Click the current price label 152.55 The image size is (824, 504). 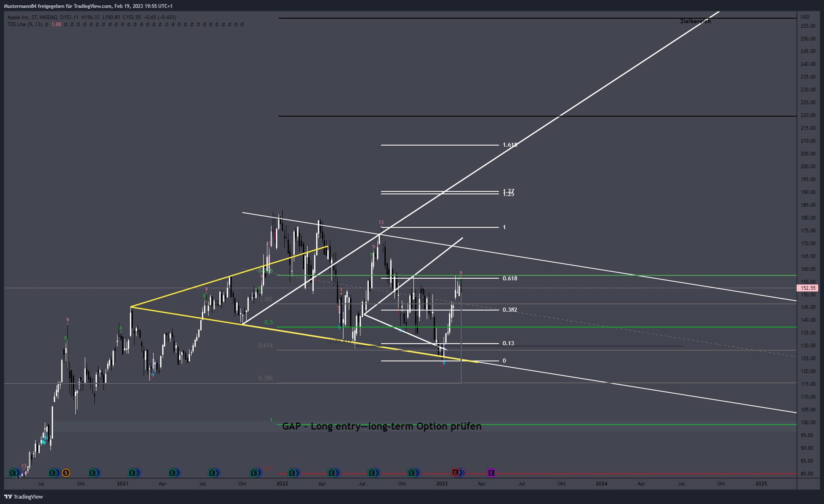[808, 288]
